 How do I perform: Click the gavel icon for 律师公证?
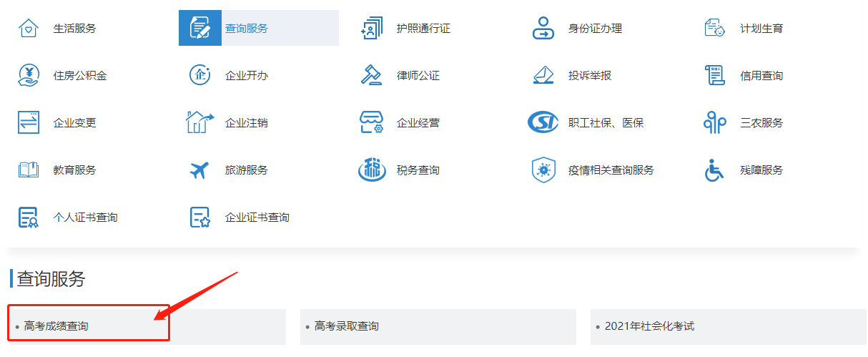pyautogui.click(x=372, y=75)
